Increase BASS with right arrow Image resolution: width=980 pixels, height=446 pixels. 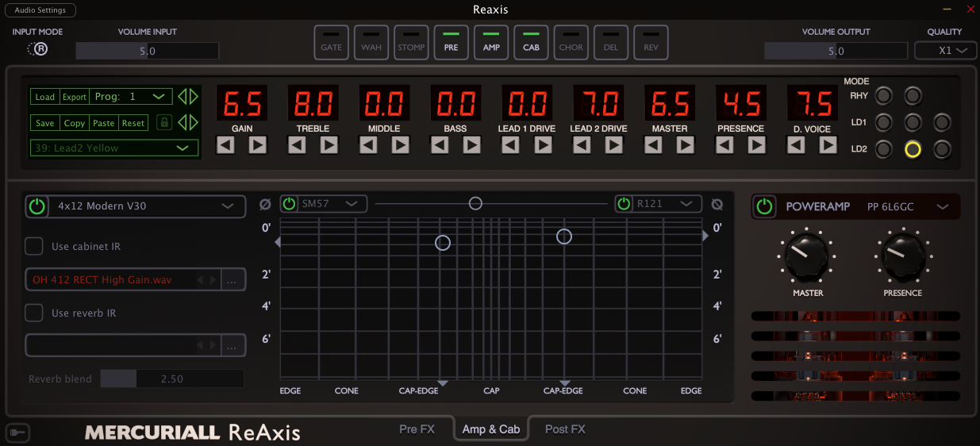coord(471,145)
